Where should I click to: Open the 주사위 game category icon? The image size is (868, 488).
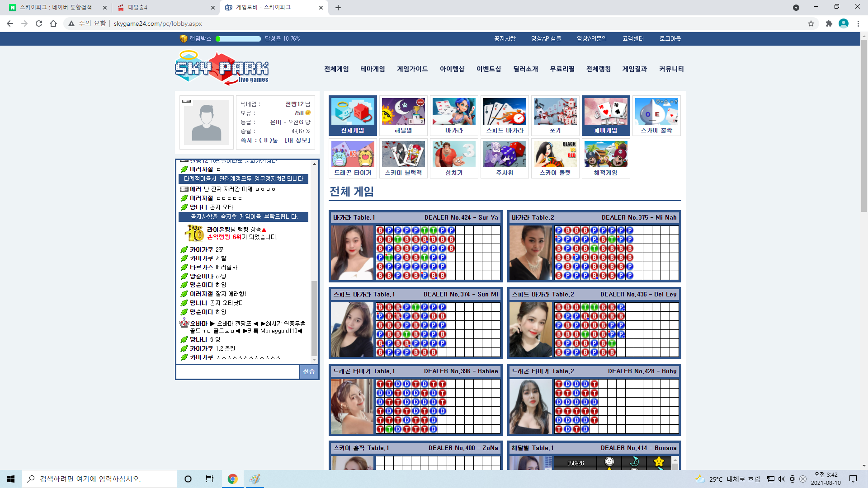(x=505, y=158)
